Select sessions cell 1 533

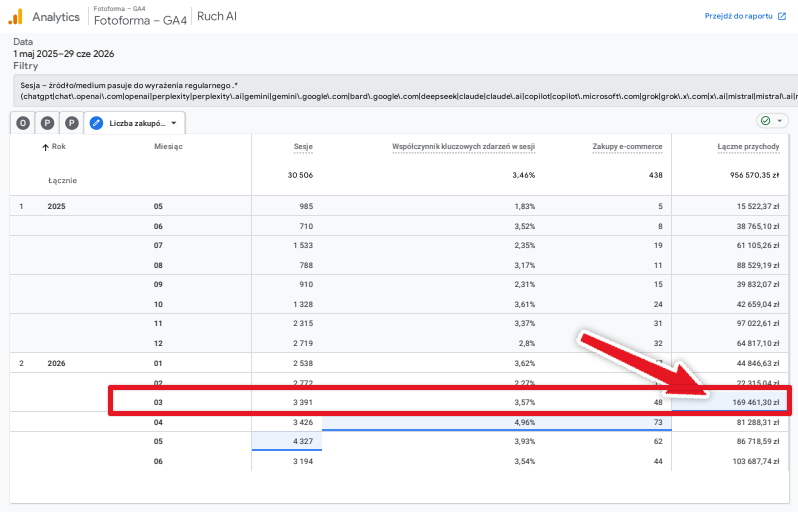[303, 245]
